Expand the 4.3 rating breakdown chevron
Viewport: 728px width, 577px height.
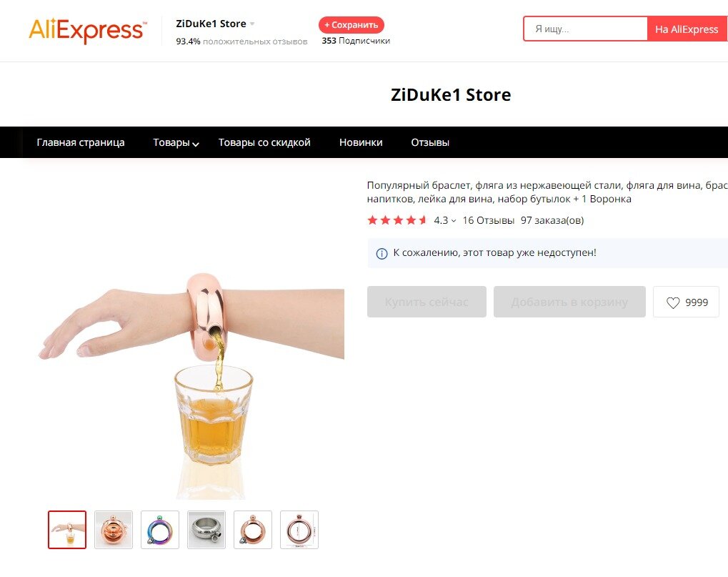point(454,221)
